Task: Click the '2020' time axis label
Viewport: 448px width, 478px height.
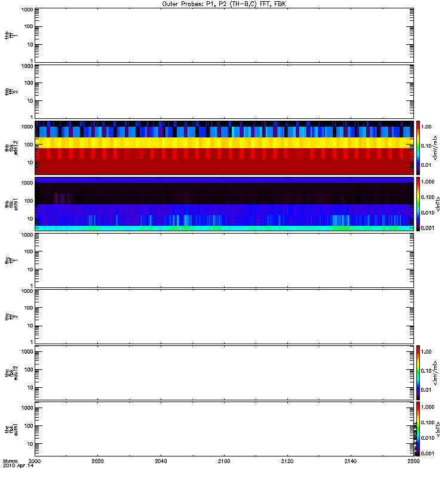Action: (97, 461)
